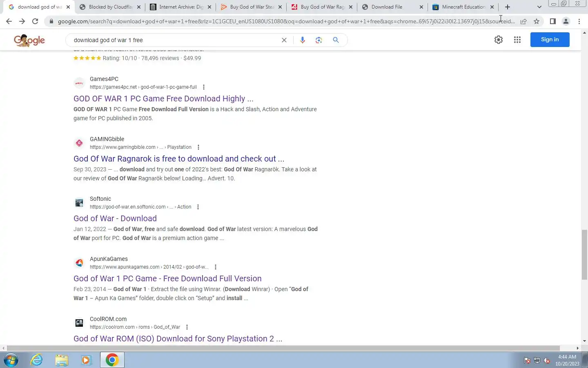Click ApunKaGames site favicon
The image size is (588, 368).
[79, 263]
